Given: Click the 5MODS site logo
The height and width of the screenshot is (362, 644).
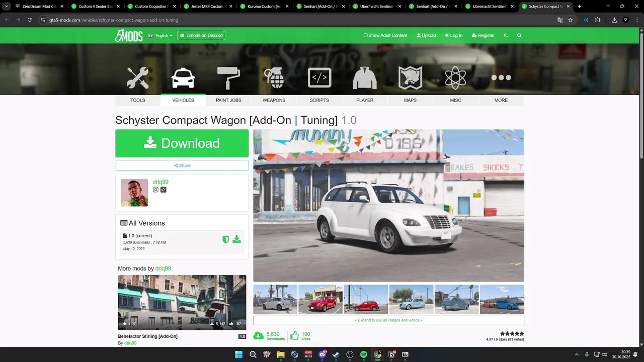Looking at the screenshot, I should click(129, 36).
